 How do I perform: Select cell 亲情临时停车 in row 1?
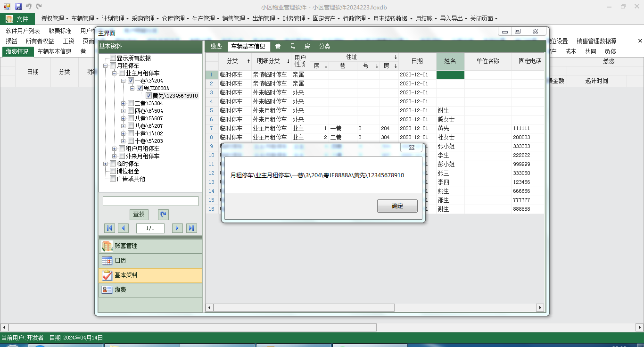tap(272, 74)
